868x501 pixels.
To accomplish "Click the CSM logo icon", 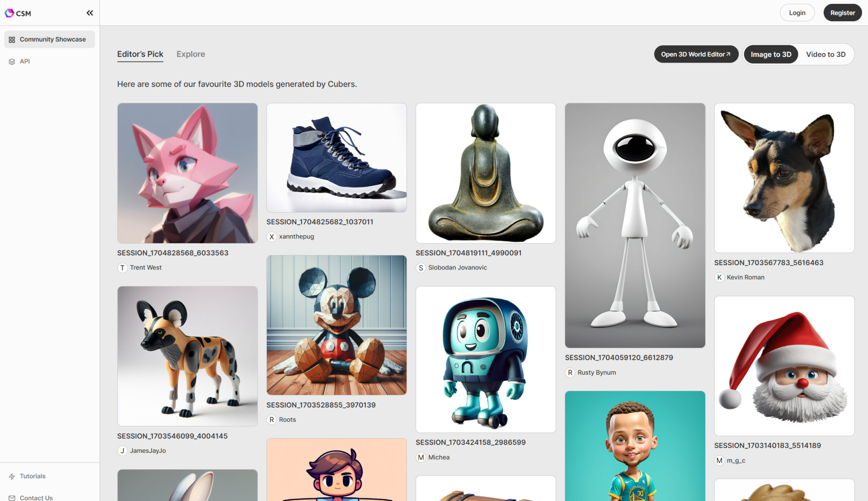I will click(x=9, y=13).
